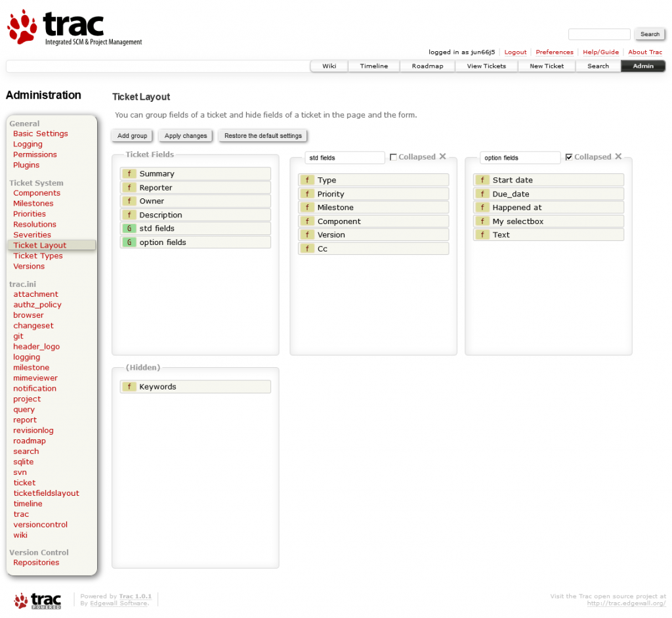Click the f icon beside the Summary field
The image size is (672, 618).
pos(129,173)
